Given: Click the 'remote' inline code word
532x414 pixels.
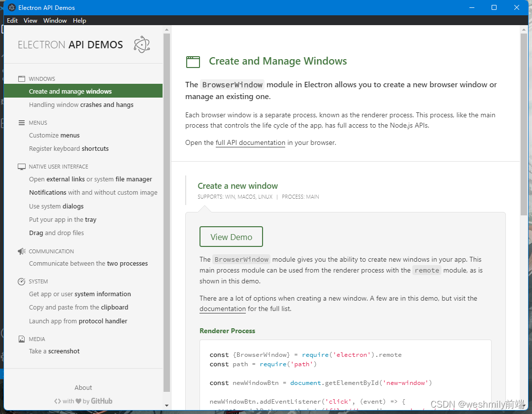Looking at the screenshot, I should pyautogui.click(x=427, y=271).
